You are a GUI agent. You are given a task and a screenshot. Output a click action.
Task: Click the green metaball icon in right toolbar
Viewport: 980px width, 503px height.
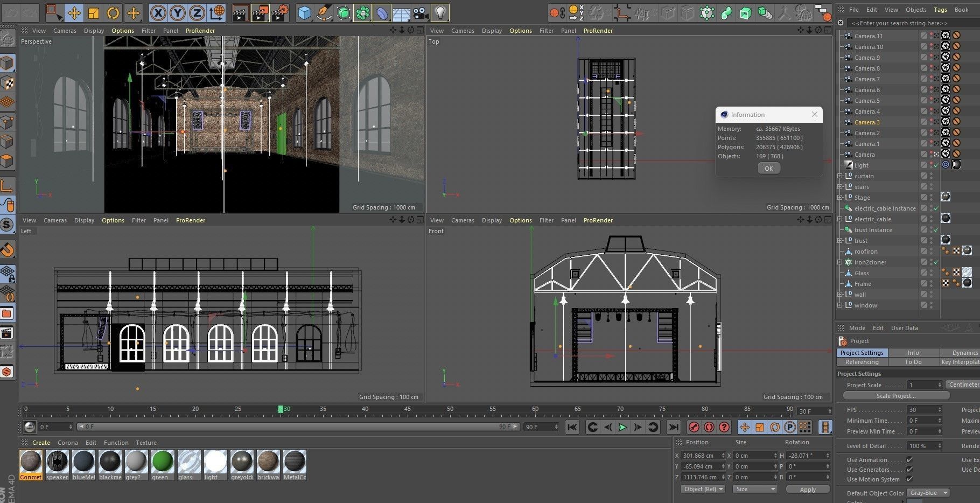pyautogui.click(x=726, y=12)
